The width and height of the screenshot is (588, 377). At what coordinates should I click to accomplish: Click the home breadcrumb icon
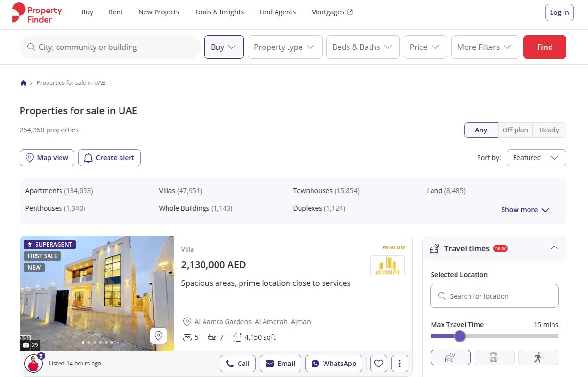pos(24,83)
